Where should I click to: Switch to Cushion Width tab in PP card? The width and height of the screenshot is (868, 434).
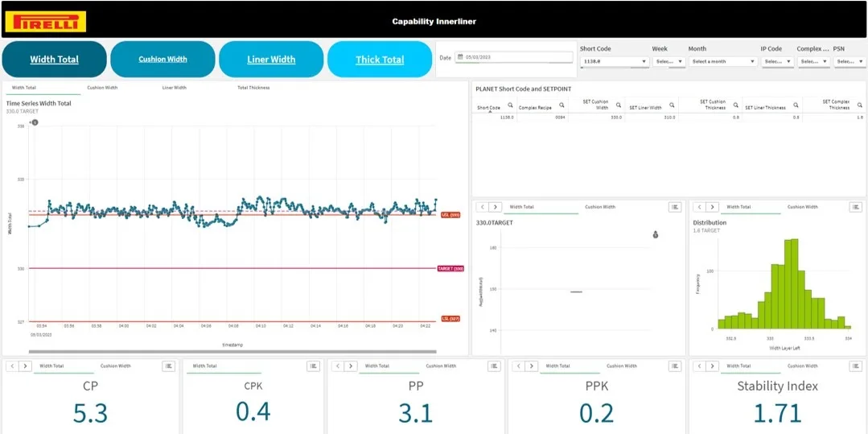tap(441, 366)
